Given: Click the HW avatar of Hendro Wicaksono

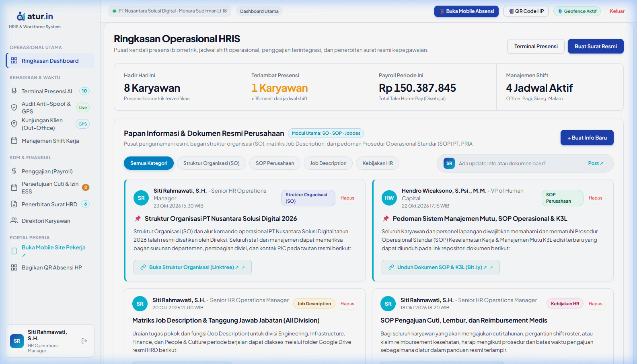Looking at the screenshot, I should [x=389, y=198].
